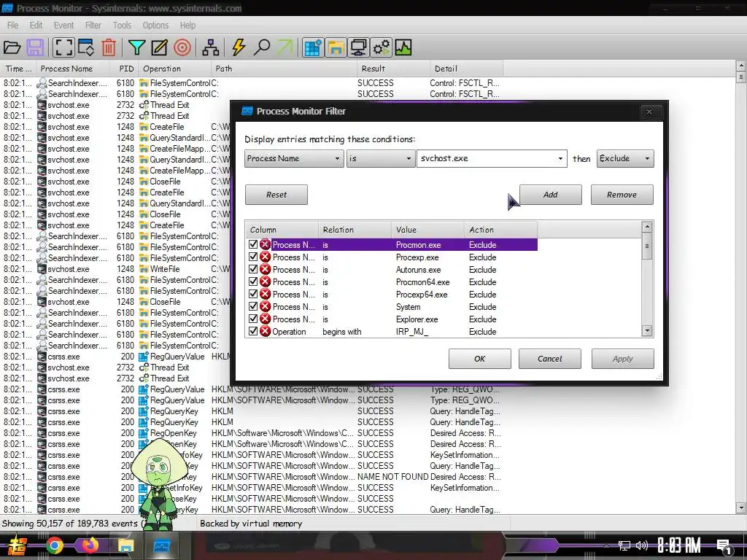
Task: Launch Chrome from the taskbar
Action: [54, 545]
